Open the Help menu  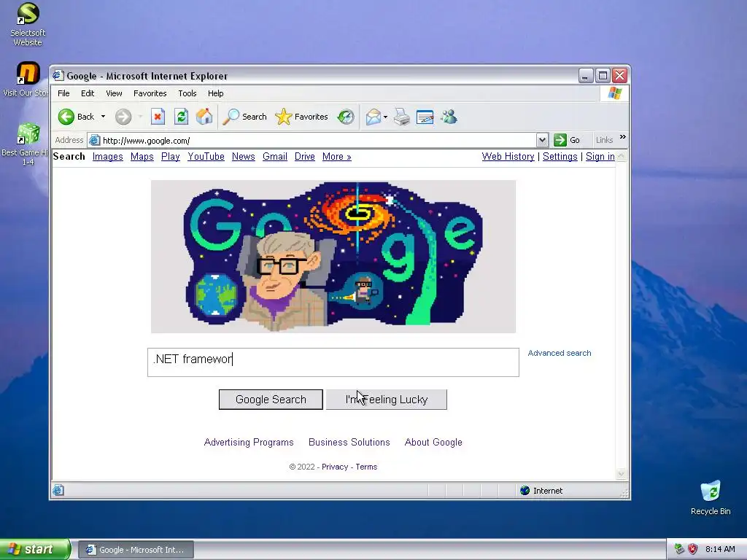point(215,93)
